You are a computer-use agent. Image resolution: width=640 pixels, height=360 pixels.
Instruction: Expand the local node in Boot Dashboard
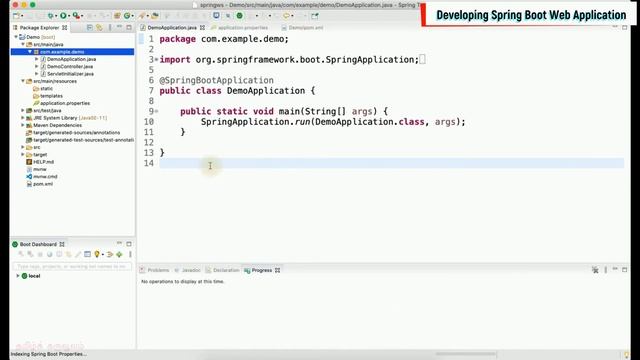tap(18, 276)
